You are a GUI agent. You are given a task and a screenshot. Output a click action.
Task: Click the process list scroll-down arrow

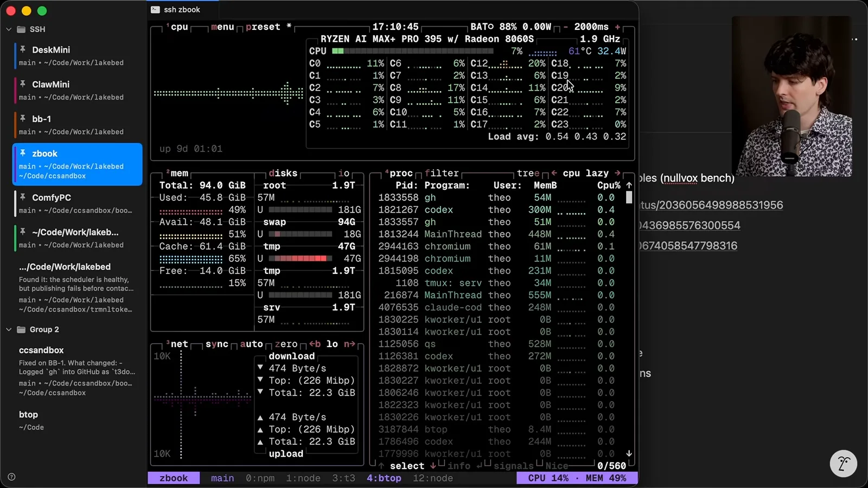click(x=629, y=453)
